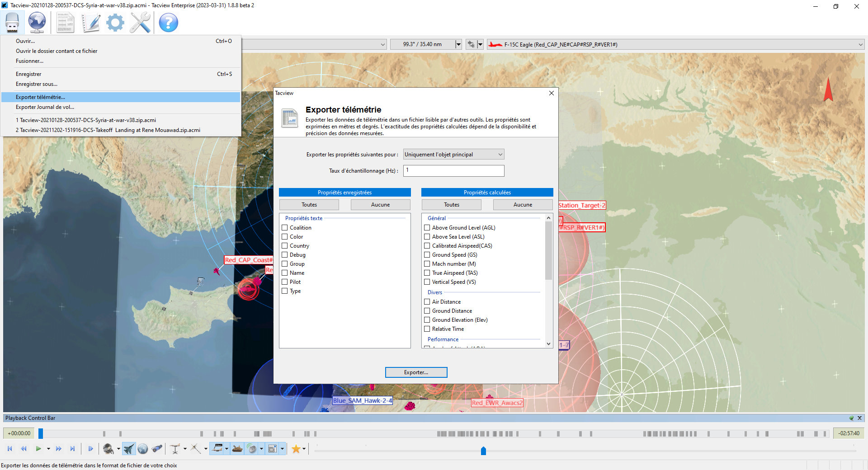Select 'Enregistrer sous...' menu item

coord(121,84)
